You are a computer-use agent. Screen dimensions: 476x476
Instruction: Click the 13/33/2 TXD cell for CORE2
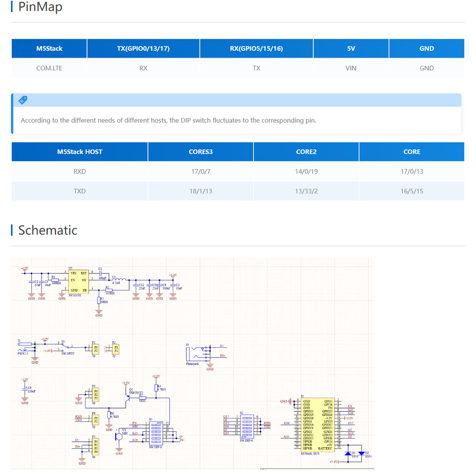306,191
